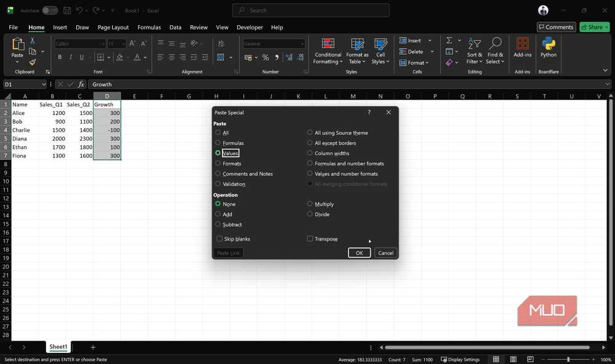Screen dimensions: 615x364
Task: Open Find & Select menu
Action: click(x=494, y=51)
